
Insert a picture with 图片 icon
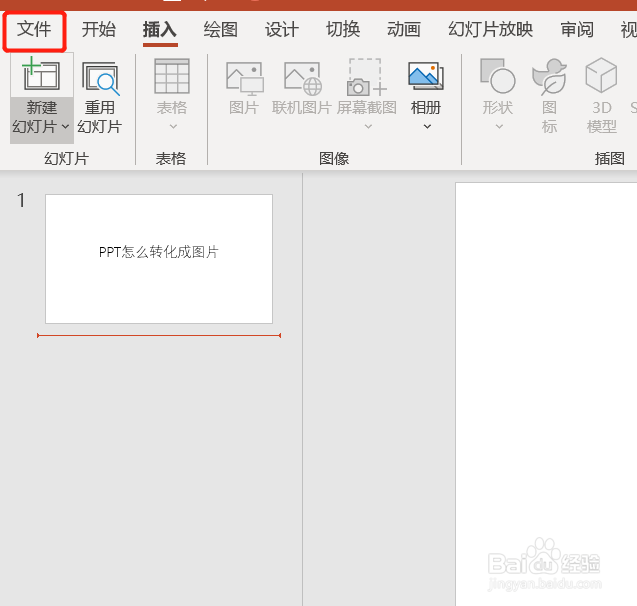[244, 78]
